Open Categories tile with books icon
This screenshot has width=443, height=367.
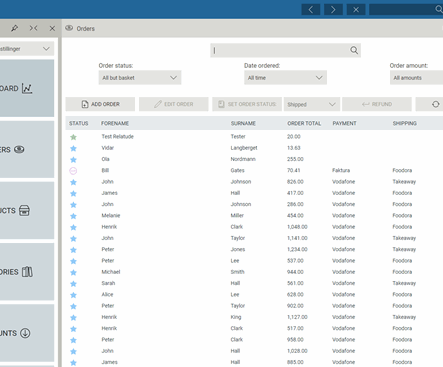click(x=27, y=272)
